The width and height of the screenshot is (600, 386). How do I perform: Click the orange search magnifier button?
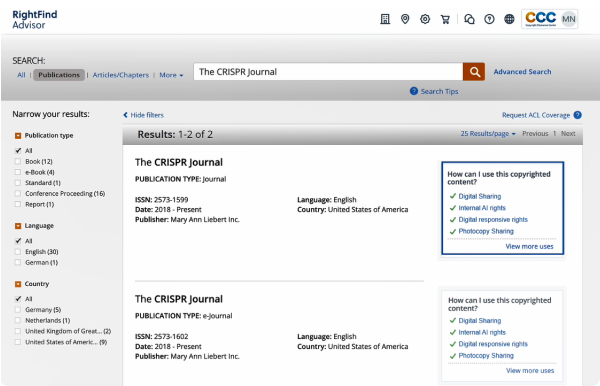[474, 72]
